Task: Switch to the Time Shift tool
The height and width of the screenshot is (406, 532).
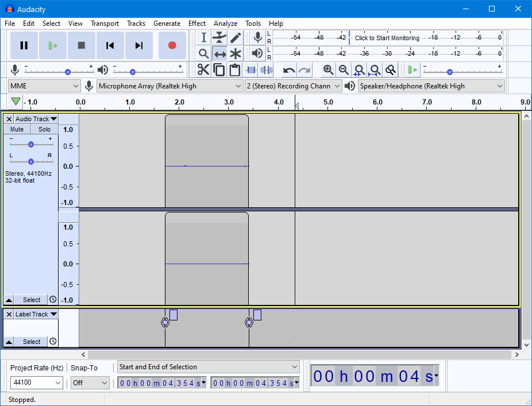Action: (x=219, y=53)
